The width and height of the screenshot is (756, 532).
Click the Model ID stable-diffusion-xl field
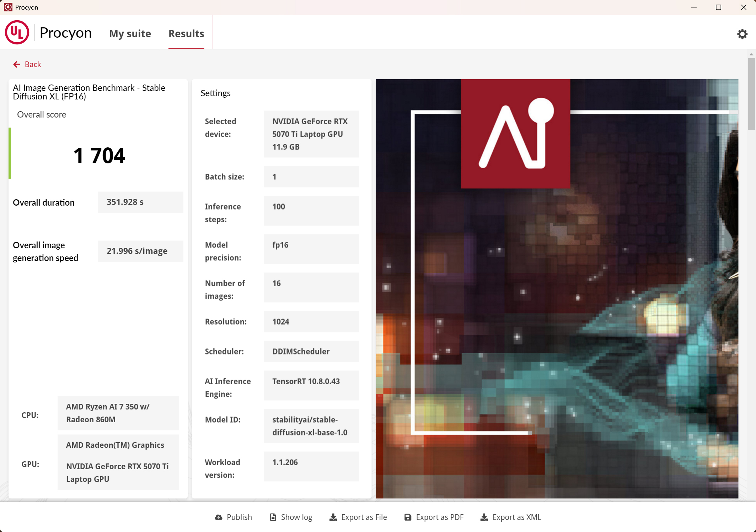pyautogui.click(x=311, y=426)
